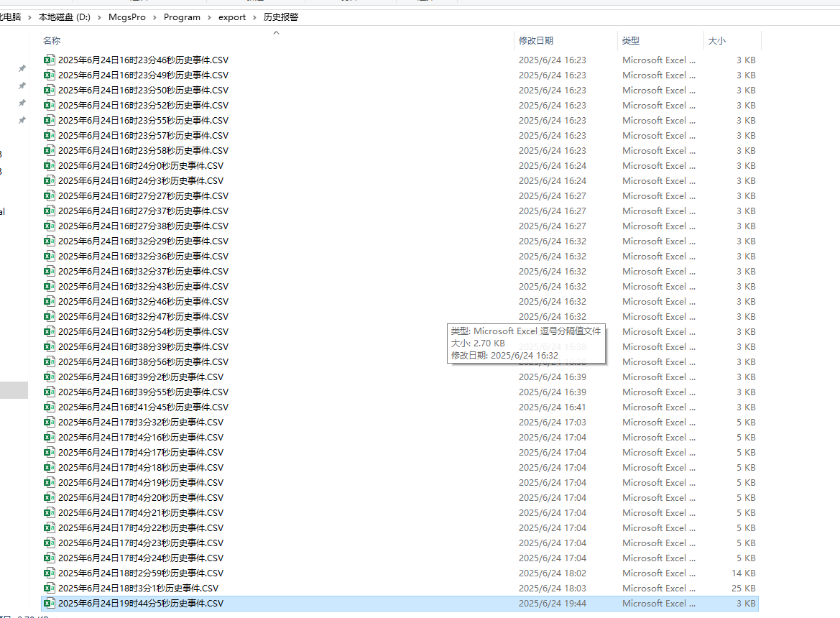Open the chevron before 本地磁盘 (D:) breadcrumb
This screenshot has width=840, height=618.
(x=30, y=17)
